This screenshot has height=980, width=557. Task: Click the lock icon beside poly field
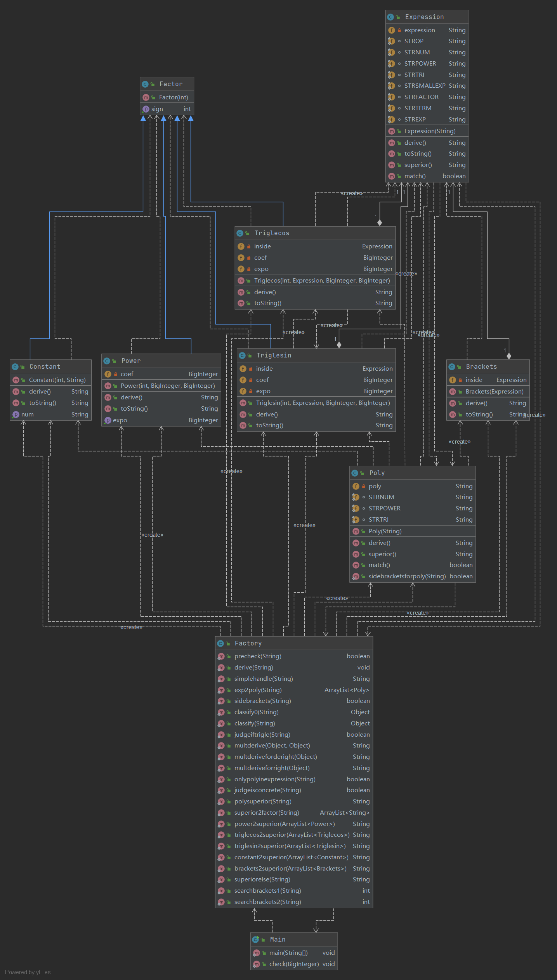coord(364,486)
